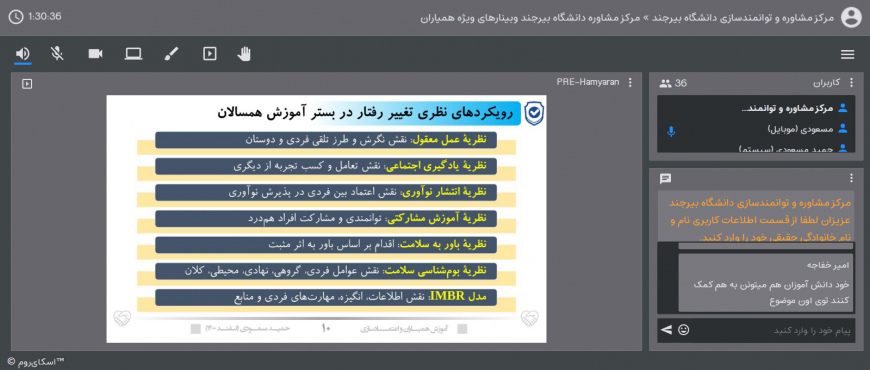
Task: Raise your hand in the session
Action: (244, 54)
